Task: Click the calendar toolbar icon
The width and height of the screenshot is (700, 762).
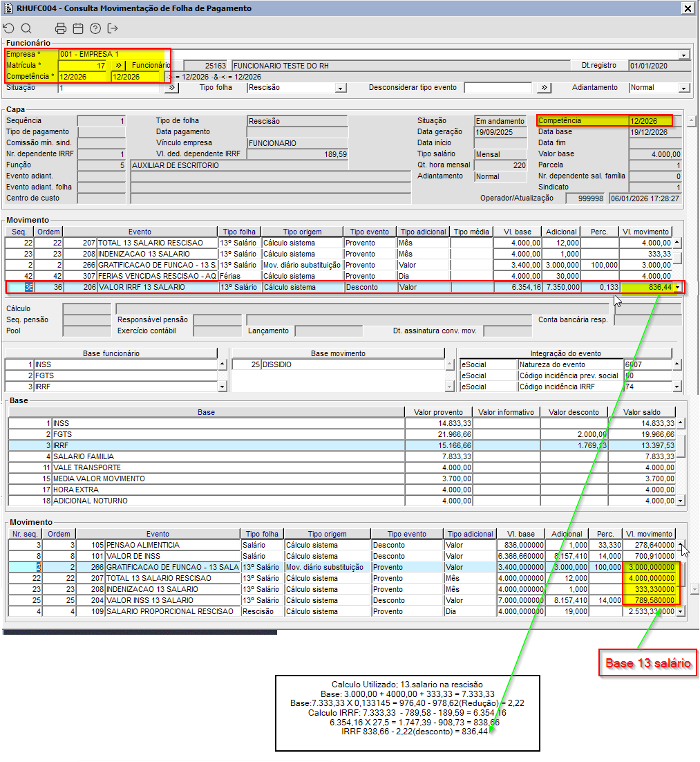Action: pos(77,28)
